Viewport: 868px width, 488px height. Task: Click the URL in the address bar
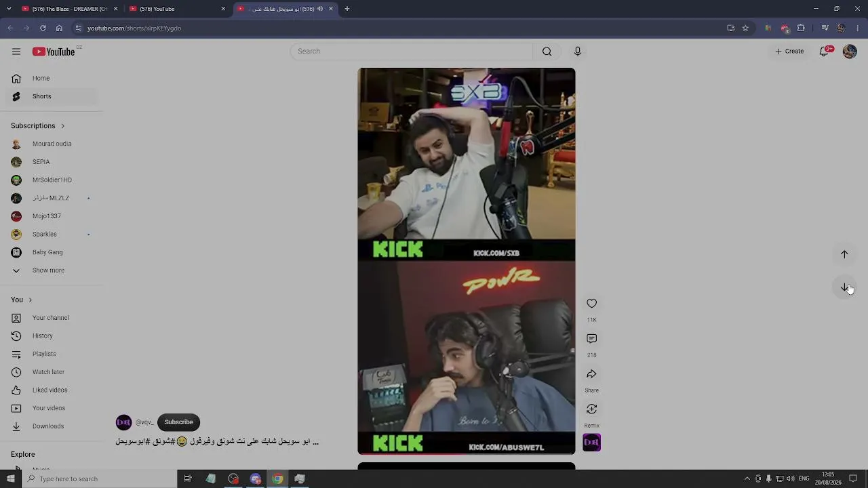(134, 28)
